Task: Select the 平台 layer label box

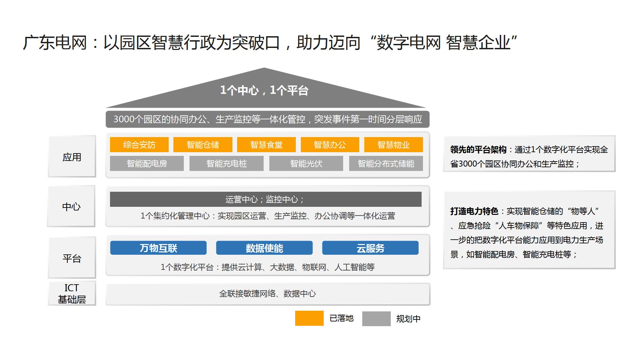Action: [72, 258]
